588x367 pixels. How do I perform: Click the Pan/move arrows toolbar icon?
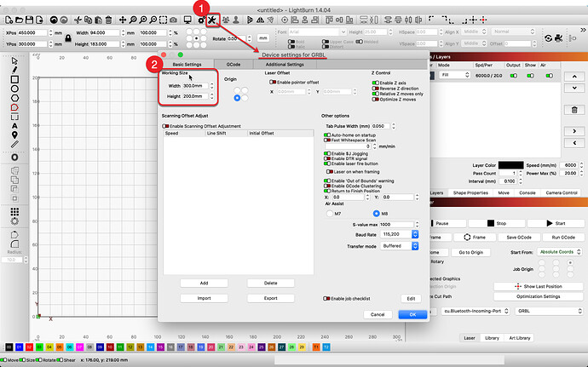pyautogui.click(x=123, y=20)
